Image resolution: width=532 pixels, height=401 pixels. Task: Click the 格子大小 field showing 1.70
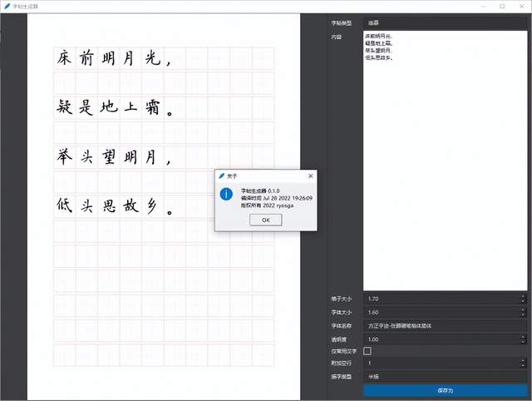pyautogui.click(x=441, y=300)
